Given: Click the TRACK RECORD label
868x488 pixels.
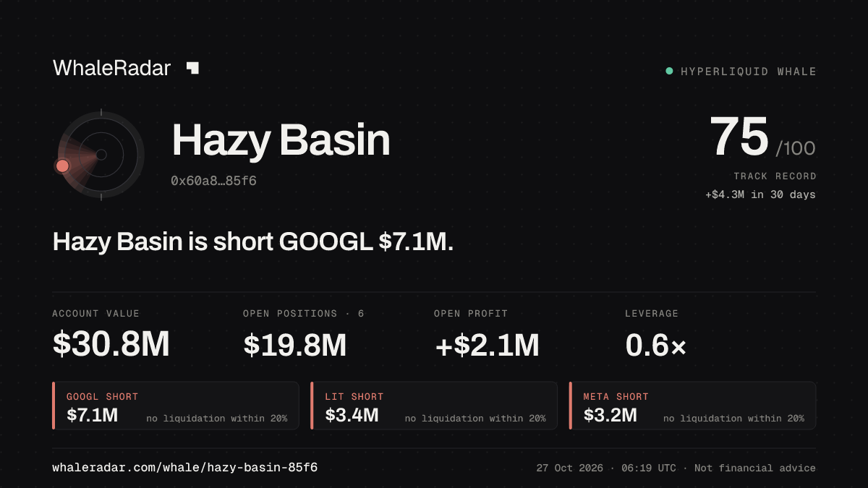Looking at the screenshot, I should coord(775,176).
